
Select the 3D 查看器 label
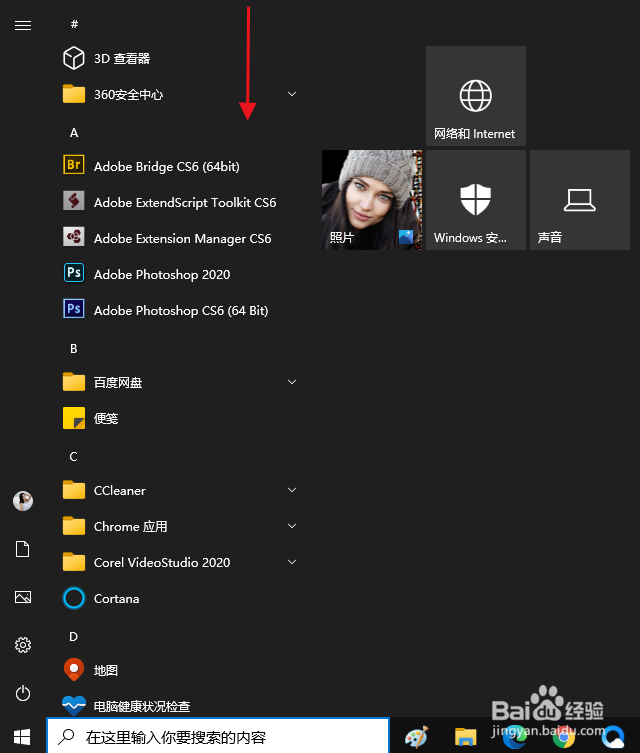(x=122, y=59)
